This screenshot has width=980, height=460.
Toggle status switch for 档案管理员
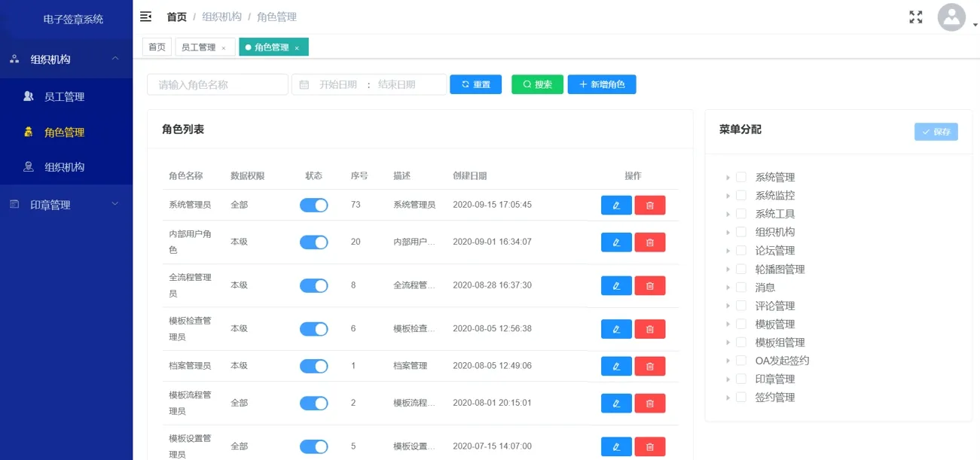click(314, 366)
